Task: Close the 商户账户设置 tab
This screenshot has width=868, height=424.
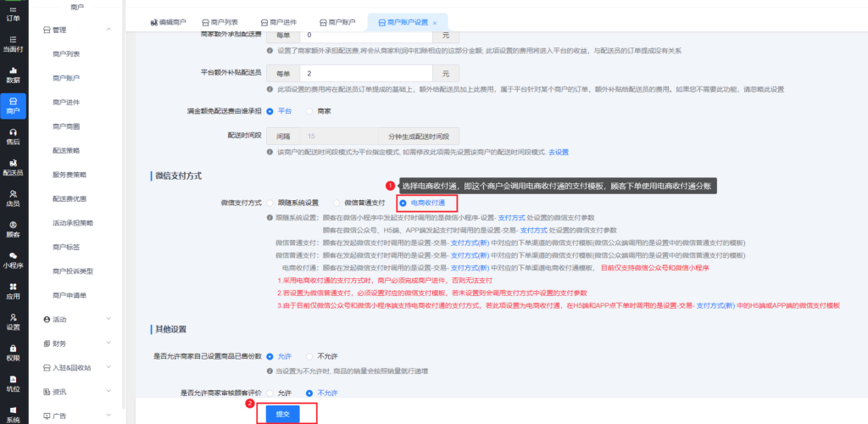Action: point(435,23)
